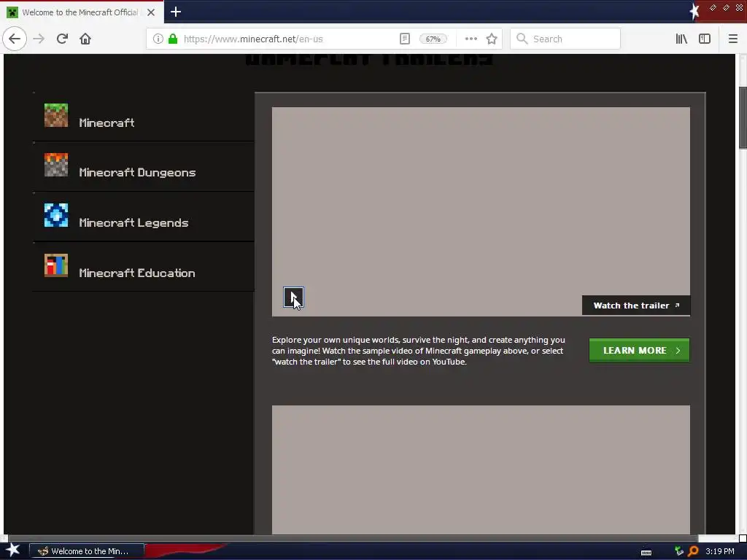Image resolution: width=747 pixels, height=560 pixels.
Task: Switch to Welcome to the Min... taskbar window
Action: tap(87, 551)
